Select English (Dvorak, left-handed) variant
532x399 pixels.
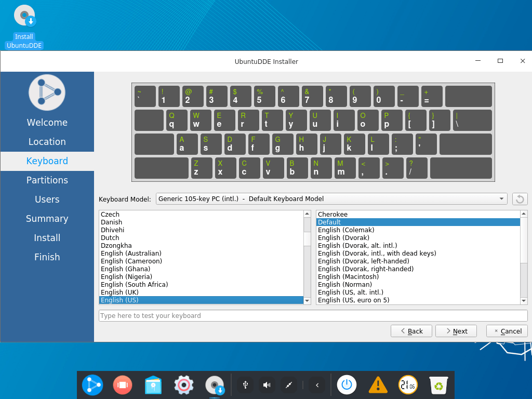[x=418, y=261]
